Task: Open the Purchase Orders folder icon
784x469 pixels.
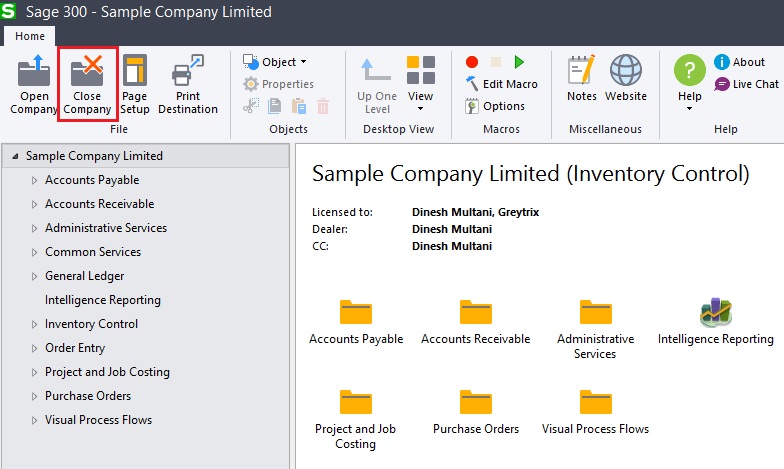Action: point(476,402)
